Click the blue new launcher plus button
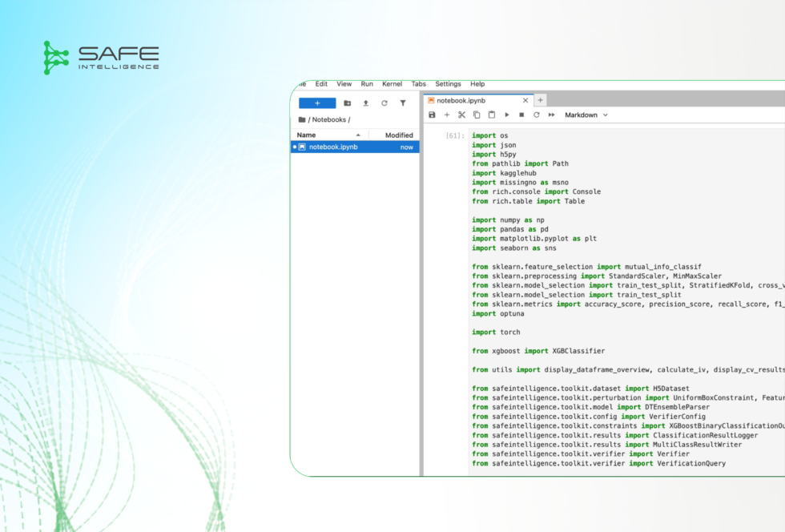 [317, 103]
